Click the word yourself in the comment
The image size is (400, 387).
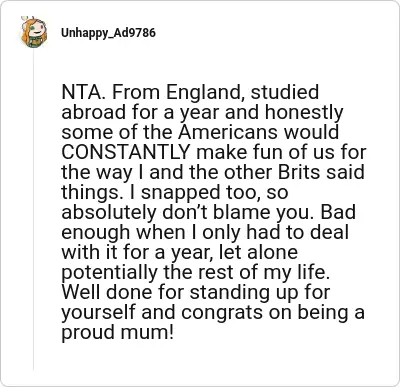click(99, 312)
